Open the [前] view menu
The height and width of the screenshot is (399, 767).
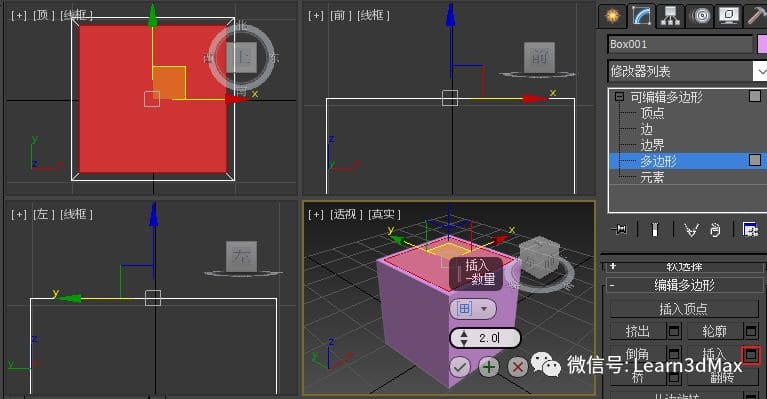[340, 16]
